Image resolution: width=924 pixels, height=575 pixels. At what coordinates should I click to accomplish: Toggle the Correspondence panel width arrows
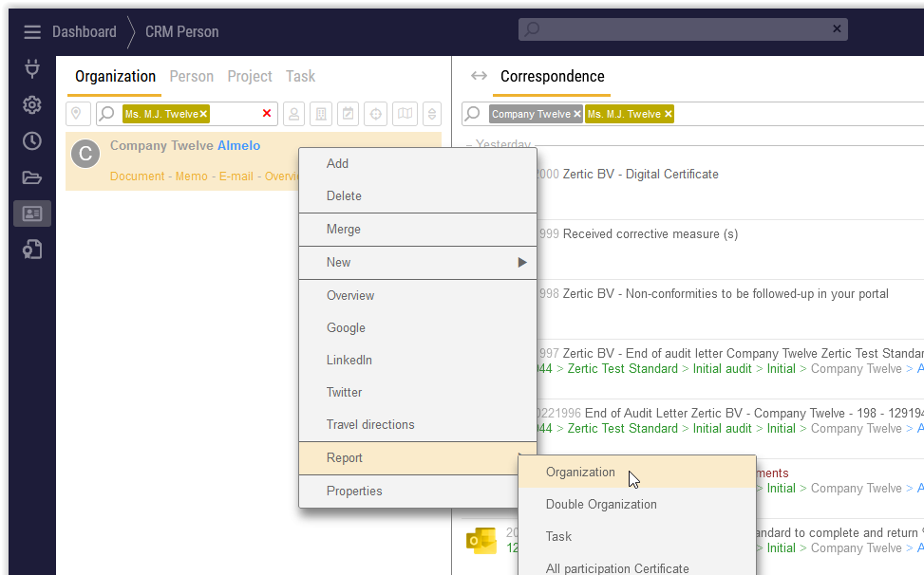tap(479, 77)
